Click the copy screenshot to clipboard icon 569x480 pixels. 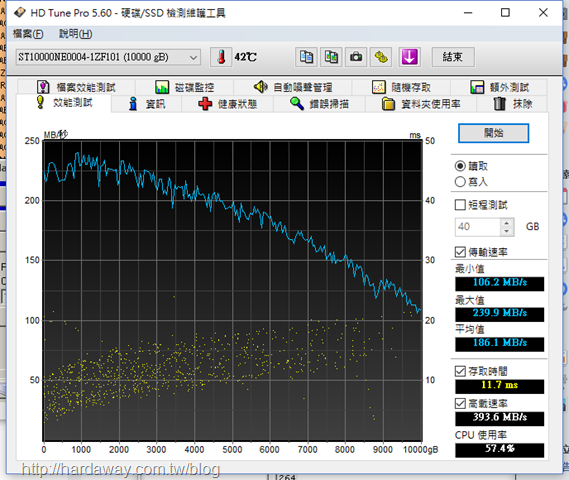click(x=331, y=57)
